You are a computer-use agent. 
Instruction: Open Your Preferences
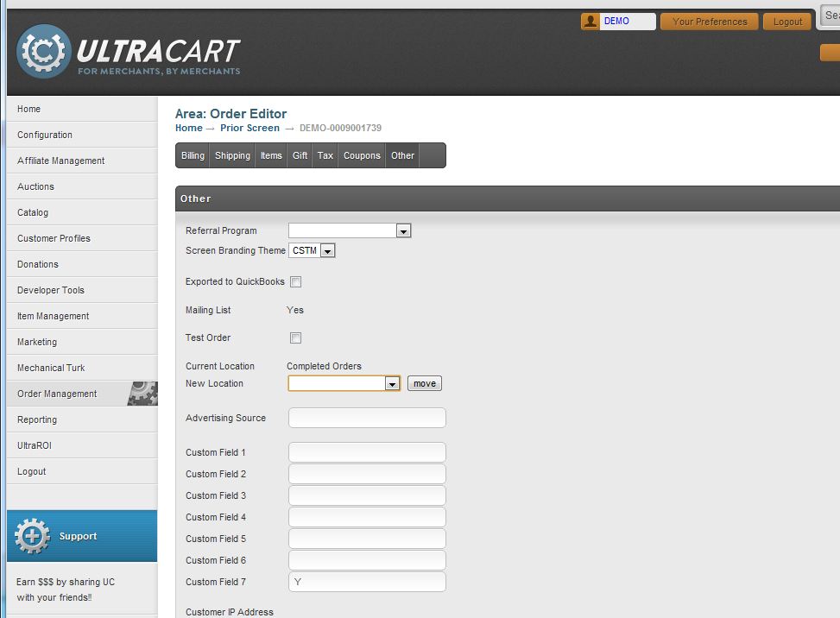point(710,22)
